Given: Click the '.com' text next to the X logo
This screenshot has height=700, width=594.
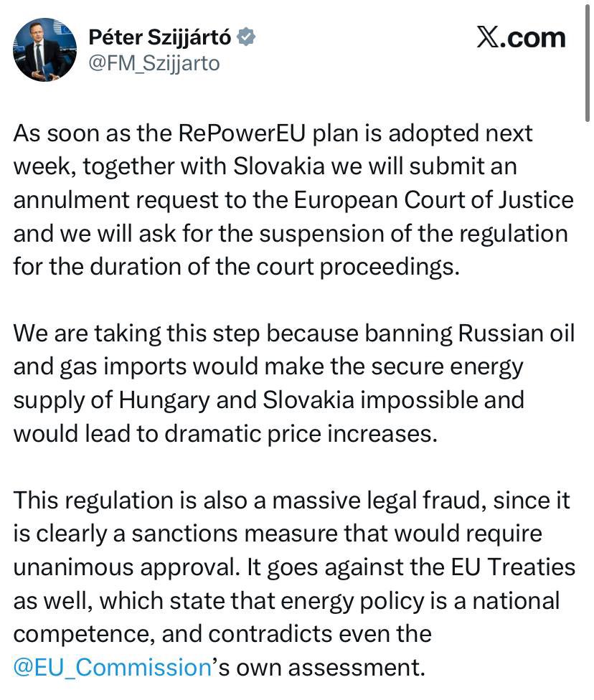Looking at the screenshot, I should 536,38.
